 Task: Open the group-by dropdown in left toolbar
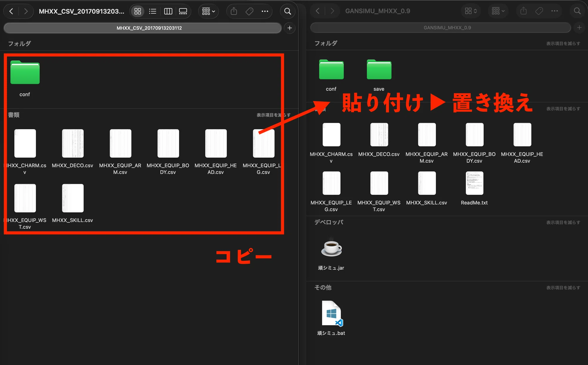tap(208, 11)
